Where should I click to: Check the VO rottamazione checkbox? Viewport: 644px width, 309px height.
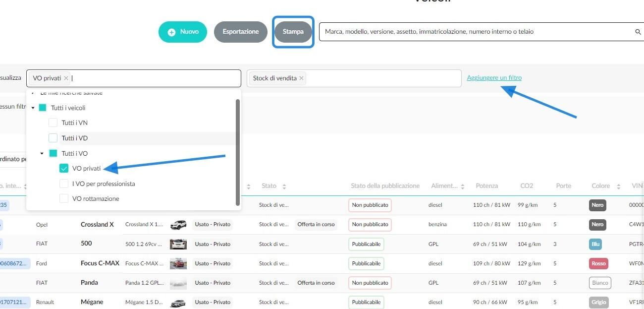pos(64,198)
